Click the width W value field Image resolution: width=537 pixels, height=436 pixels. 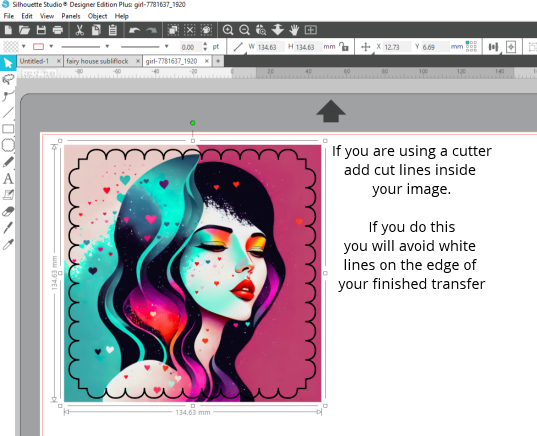pyautogui.click(x=270, y=47)
